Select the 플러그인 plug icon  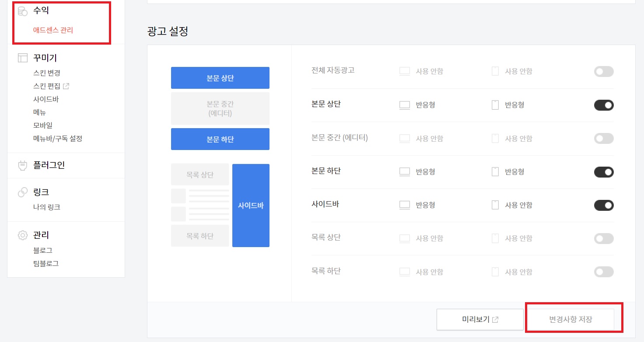22,165
